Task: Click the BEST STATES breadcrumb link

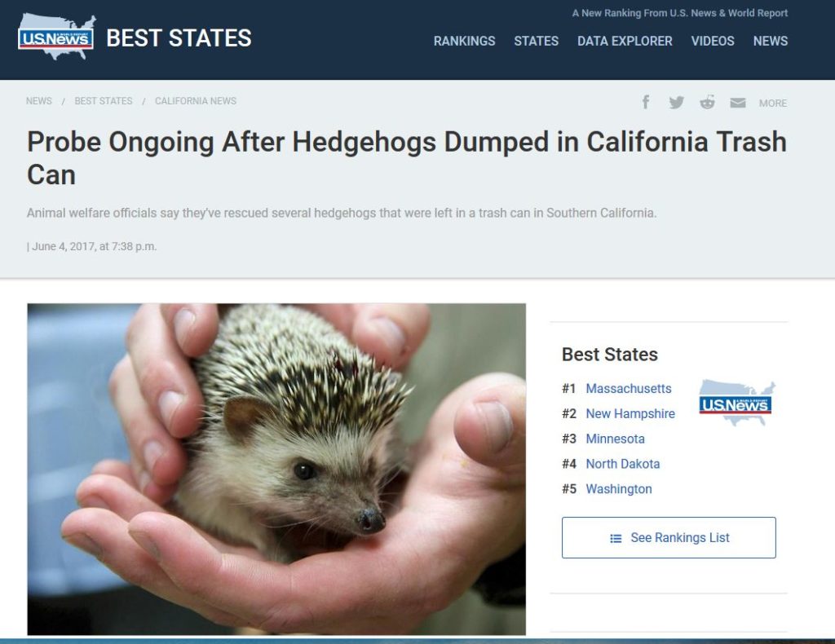Action: (104, 101)
